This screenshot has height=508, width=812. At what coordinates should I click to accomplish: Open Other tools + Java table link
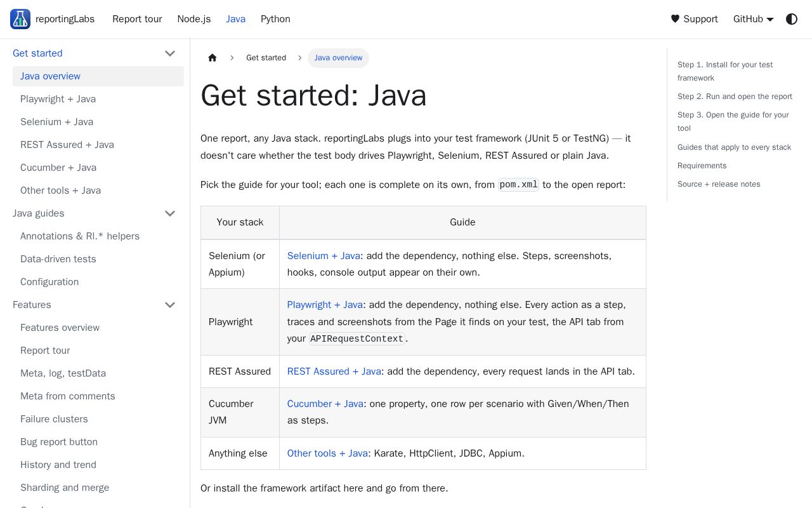(x=327, y=453)
